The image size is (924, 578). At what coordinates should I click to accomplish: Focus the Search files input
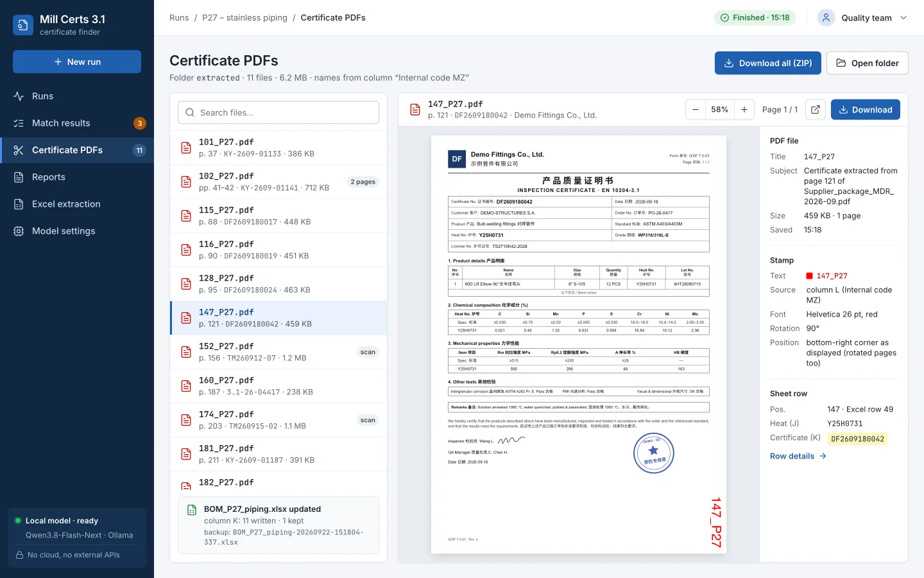(x=278, y=112)
